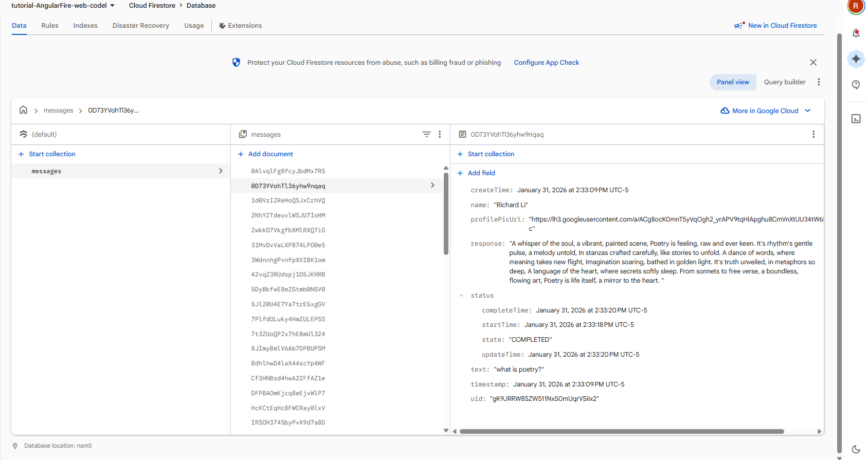The image size is (868, 460).
Task: Select the messages collection row
Action: coord(121,171)
